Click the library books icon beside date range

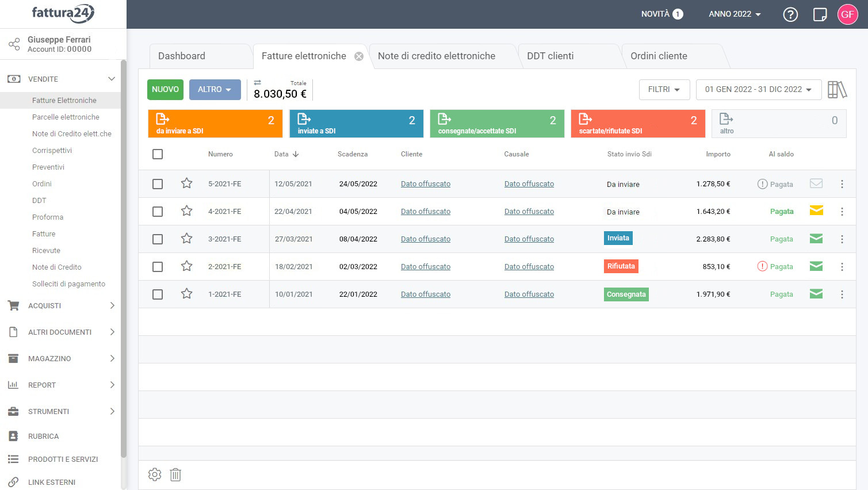click(837, 90)
